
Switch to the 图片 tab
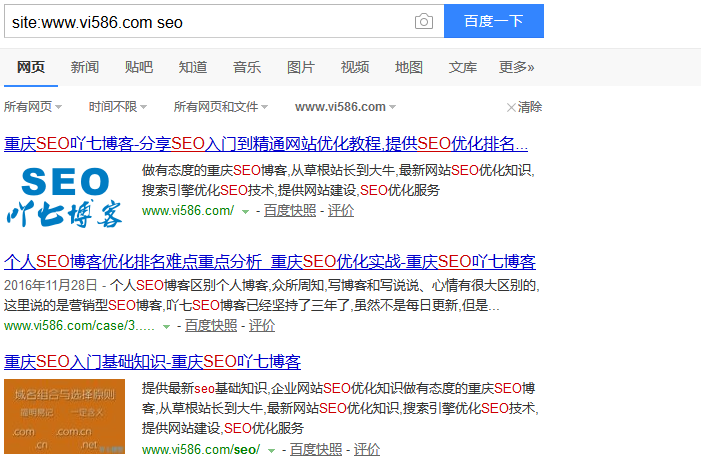(x=300, y=68)
